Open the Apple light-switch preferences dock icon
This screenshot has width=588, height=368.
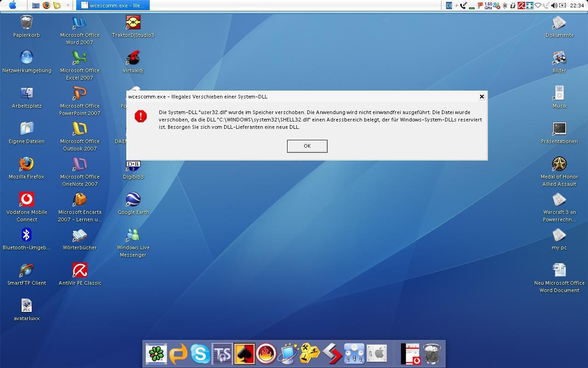pos(376,354)
